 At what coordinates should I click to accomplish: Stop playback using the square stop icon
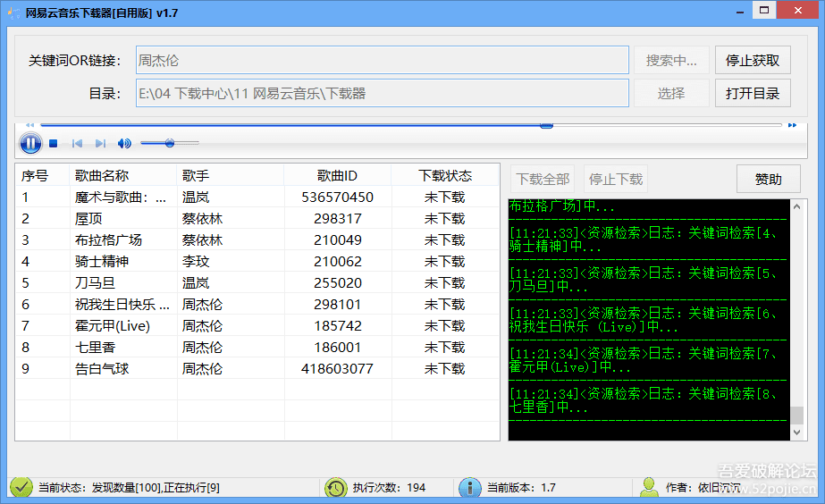click(53, 144)
